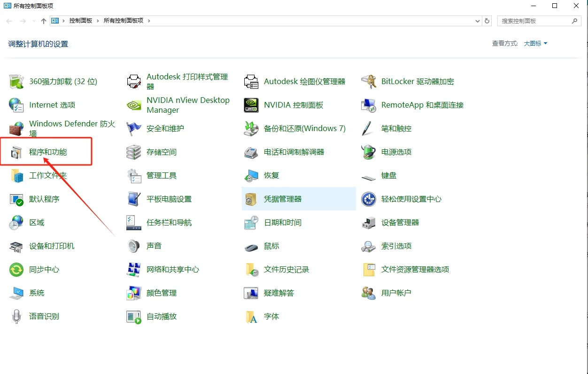The height and width of the screenshot is (374, 588).
Task: Open 程序和功能 icon
Action: (16, 152)
